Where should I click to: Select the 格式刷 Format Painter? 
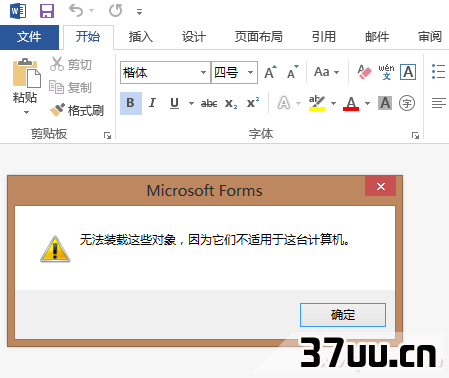click(x=77, y=110)
